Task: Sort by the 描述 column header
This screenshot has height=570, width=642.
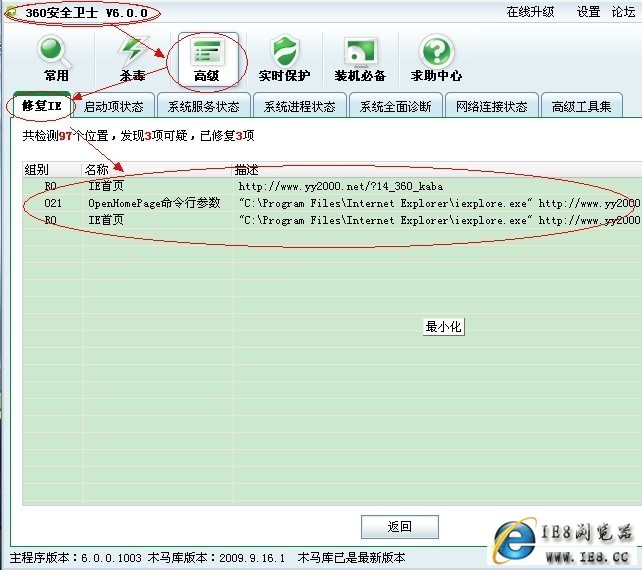Action: [437, 170]
